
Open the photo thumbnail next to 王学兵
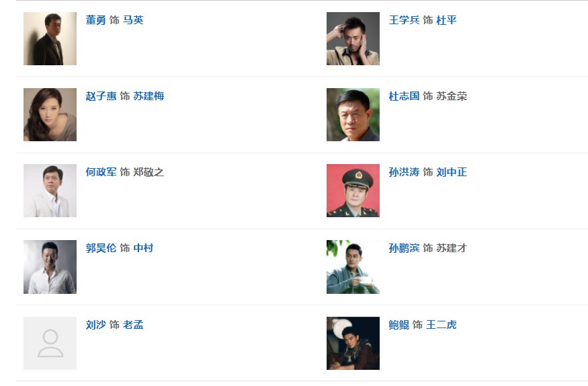coord(353,38)
